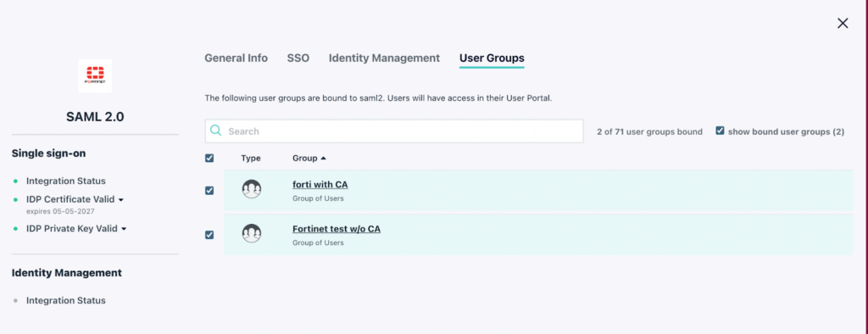Viewport: 868px width, 334px height.
Task: Uncheck the Fortinet test w/o CA checkbox
Action: click(x=209, y=235)
